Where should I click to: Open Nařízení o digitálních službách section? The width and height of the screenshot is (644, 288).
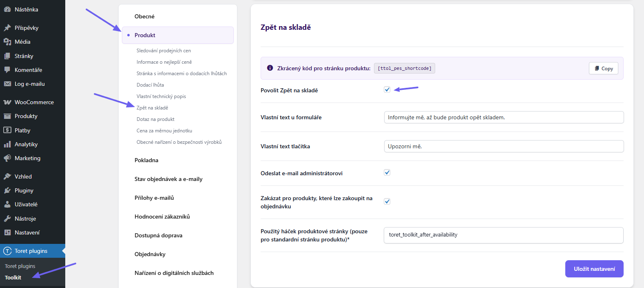pos(174,273)
